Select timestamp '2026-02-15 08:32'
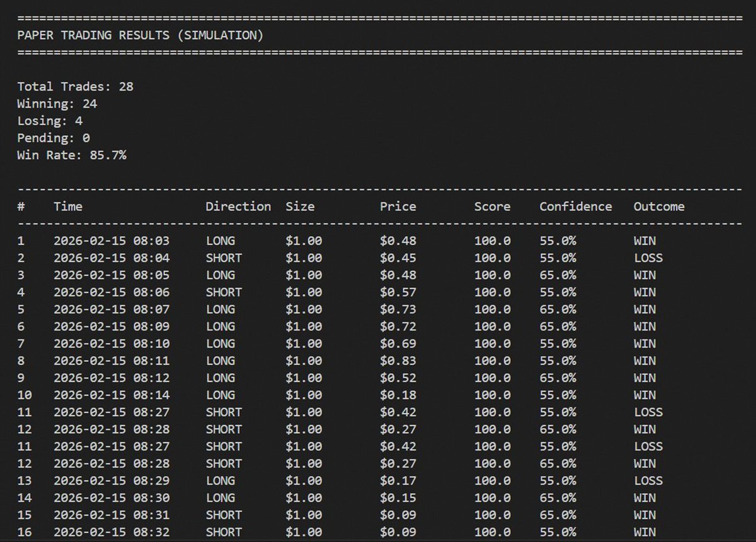756x542 pixels. tap(112, 532)
